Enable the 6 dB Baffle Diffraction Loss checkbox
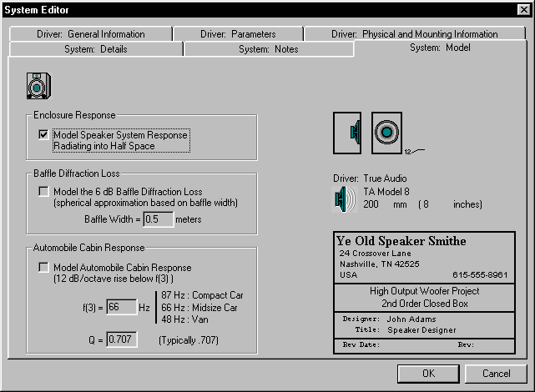Viewport: 535px width, 392px height. pos(43,191)
